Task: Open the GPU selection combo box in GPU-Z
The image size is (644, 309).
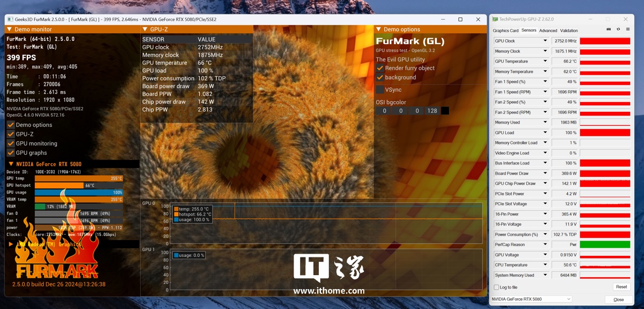Action: [531, 299]
